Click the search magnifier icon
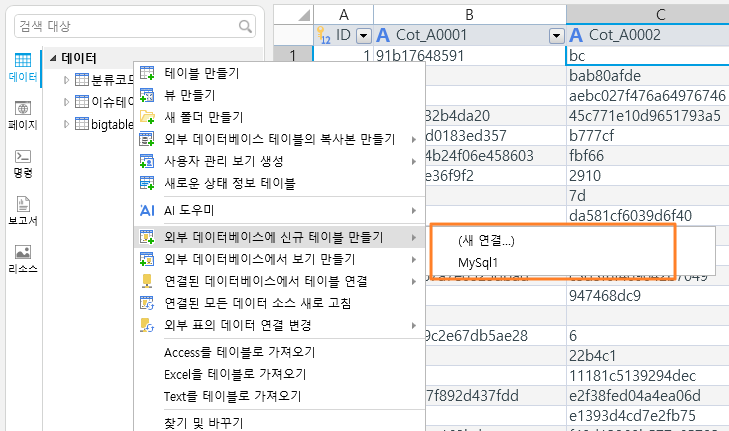 [x=245, y=26]
